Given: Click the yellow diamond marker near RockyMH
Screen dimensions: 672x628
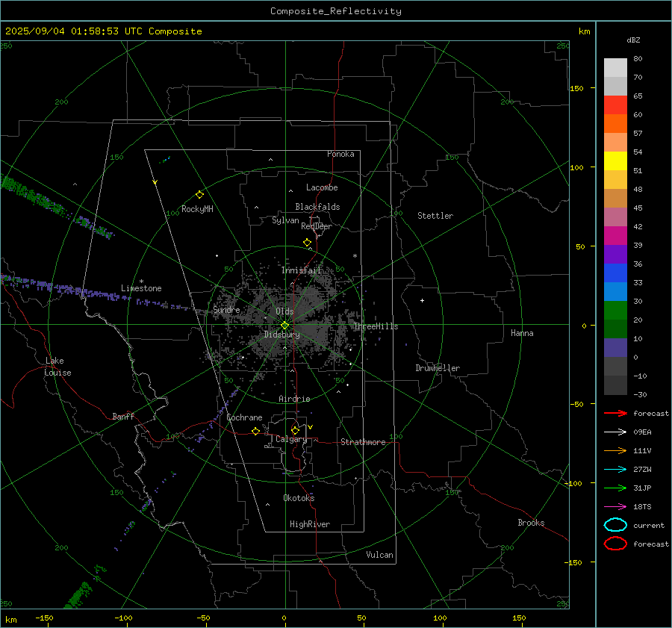Looking at the screenshot, I should pos(199,195).
